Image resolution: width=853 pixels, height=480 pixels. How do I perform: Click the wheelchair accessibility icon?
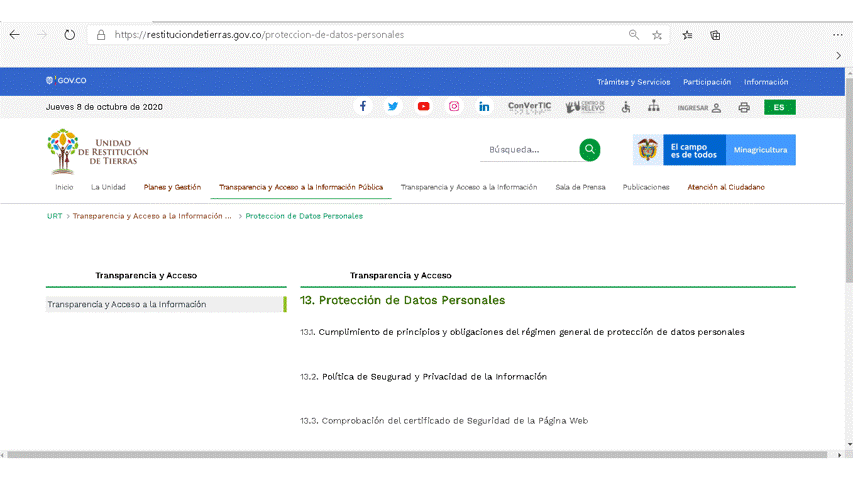pyautogui.click(x=626, y=107)
